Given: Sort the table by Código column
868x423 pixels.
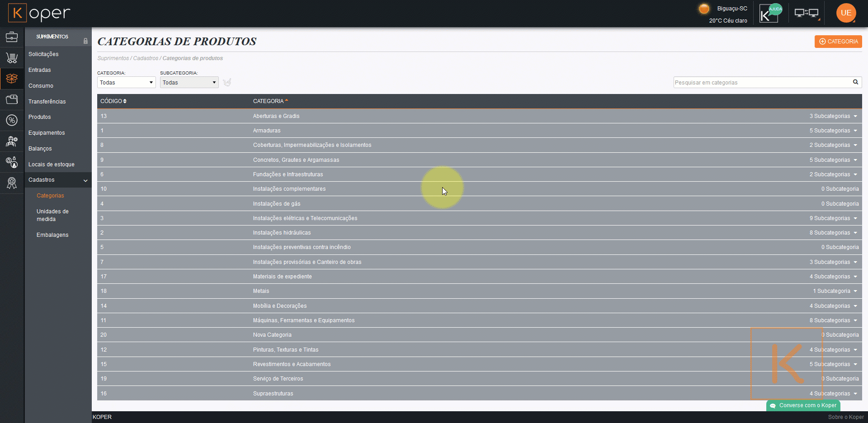Looking at the screenshot, I should (x=113, y=101).
